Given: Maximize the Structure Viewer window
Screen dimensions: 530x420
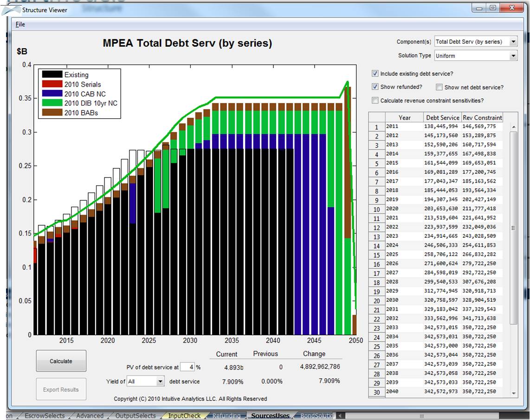Looking at the screenshot, I should [493, 7].
